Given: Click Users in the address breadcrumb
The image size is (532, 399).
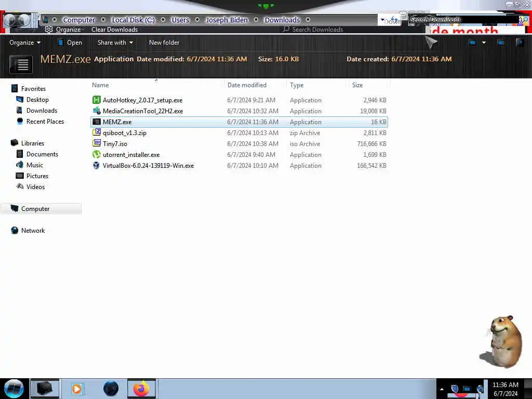Looking at the screenshot, I should (180, 20).
